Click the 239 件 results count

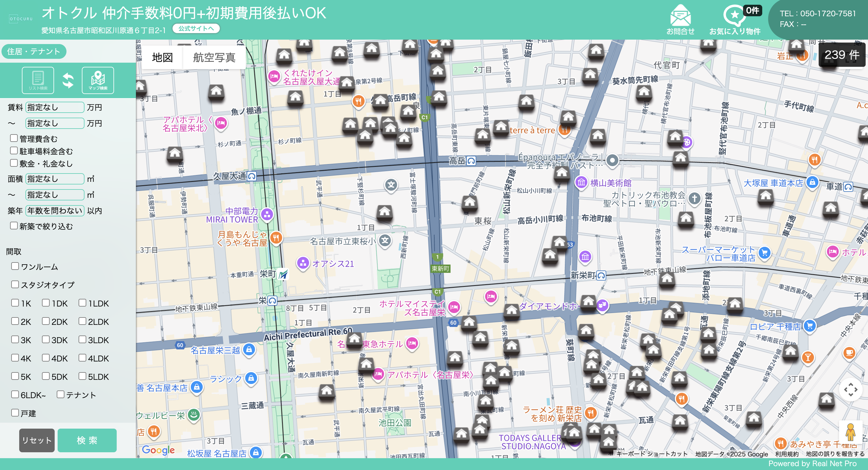(842, 55)
